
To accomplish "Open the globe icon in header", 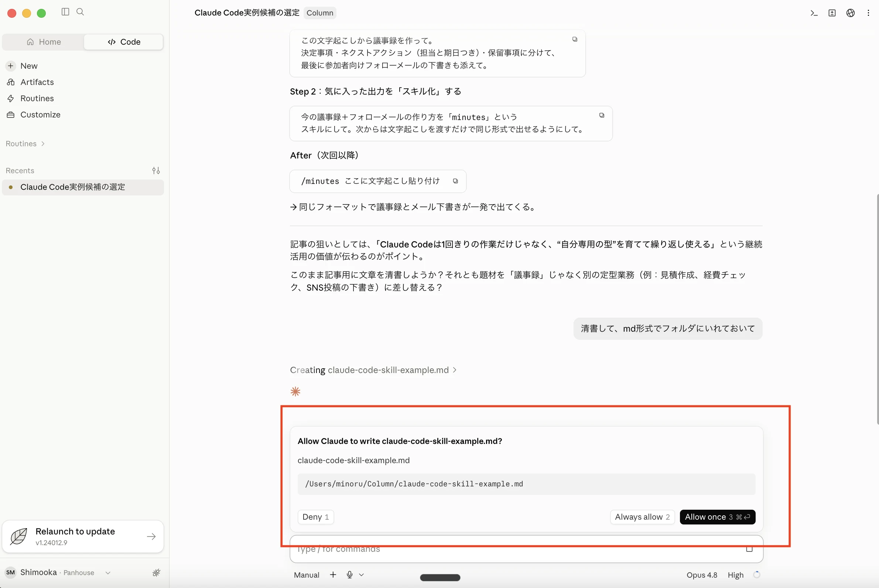I will pyautogui.click(x=850, y=13).
